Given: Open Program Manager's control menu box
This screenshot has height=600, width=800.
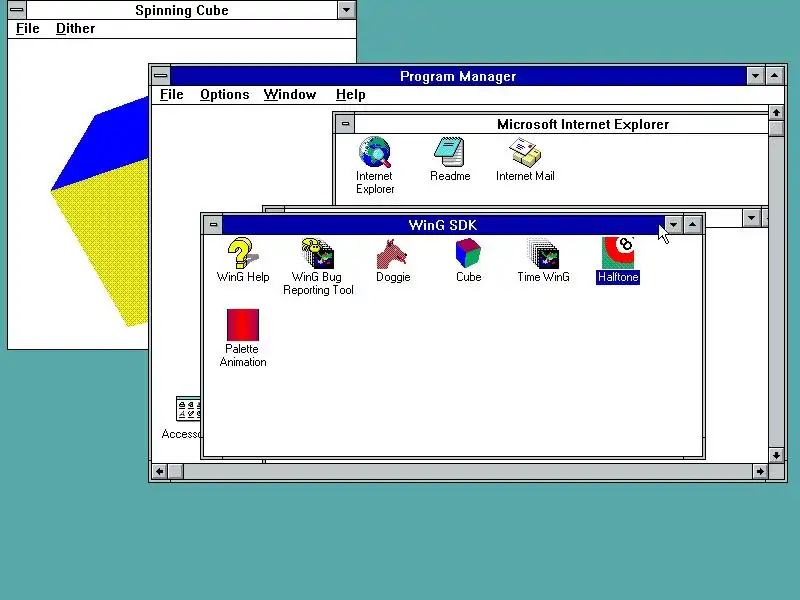Looking at the screenshot, I should coord(161,76).
